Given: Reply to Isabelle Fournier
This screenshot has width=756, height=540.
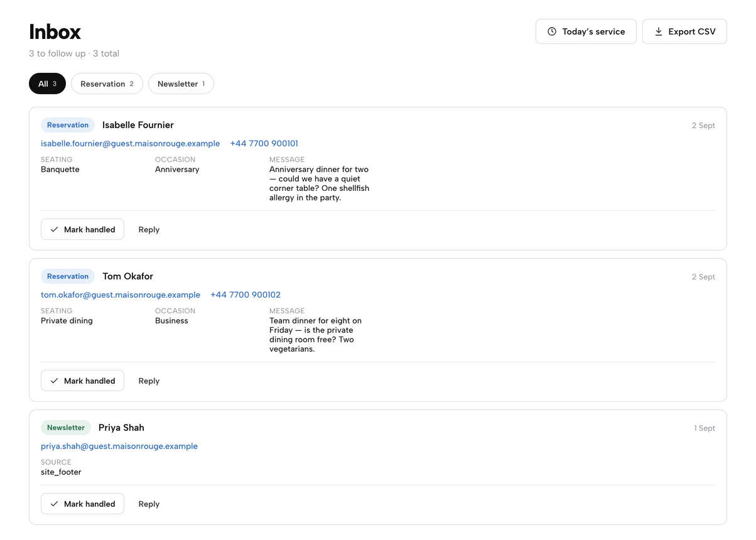Looking at the screenshot, I should tap(149, 230).
